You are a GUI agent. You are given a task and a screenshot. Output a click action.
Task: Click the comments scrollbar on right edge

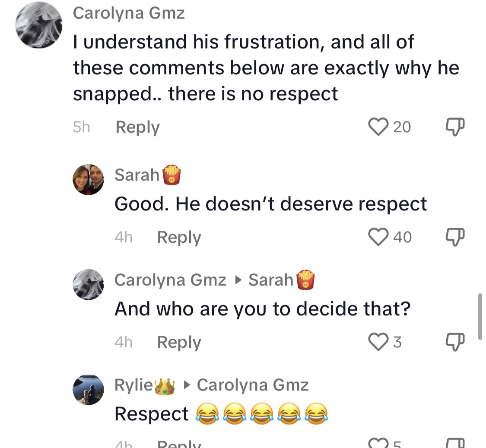pyautogui.click(x=480, y=316)
